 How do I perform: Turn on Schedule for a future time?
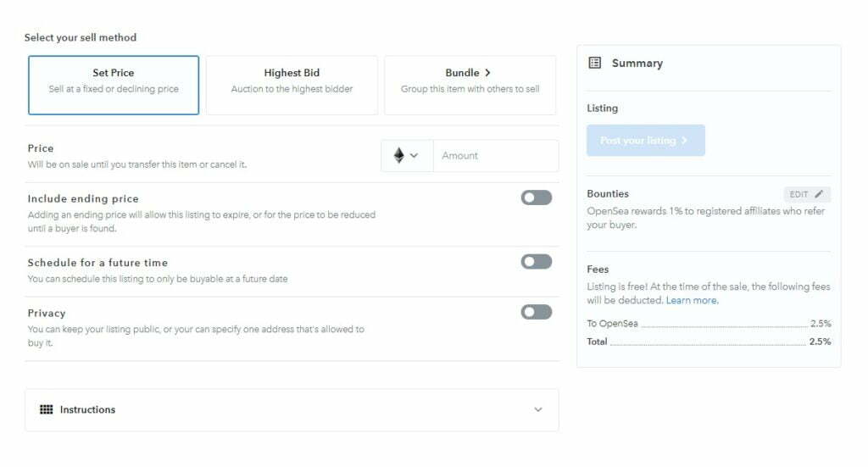(536, 262)
